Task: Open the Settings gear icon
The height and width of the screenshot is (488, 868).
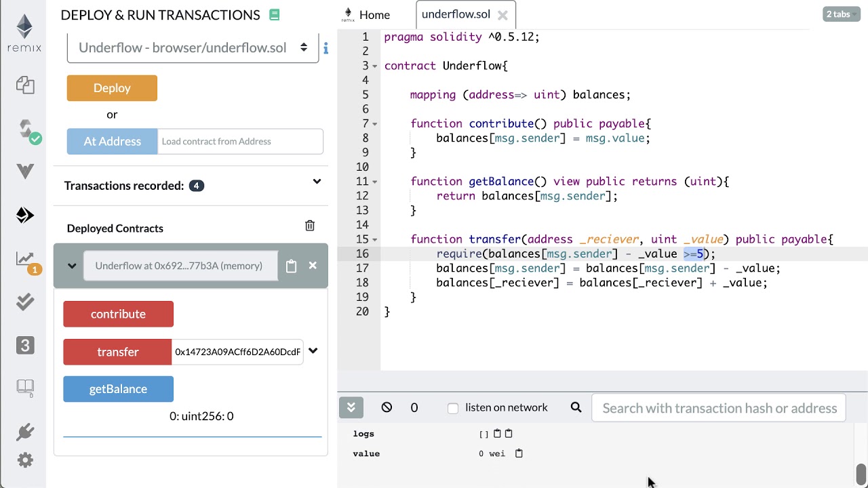Action: click(x=25, y=460)
